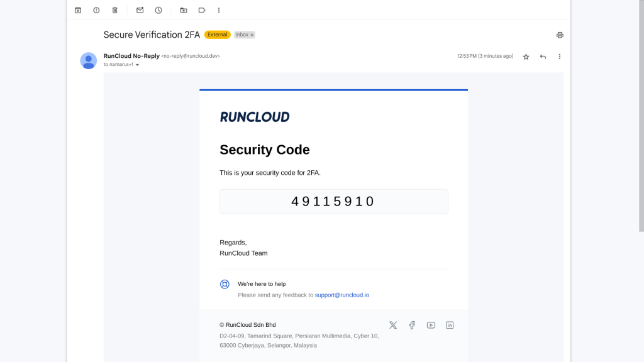The width and height of the screenshot is (644, 362).
Task: Click the page vertical scrollbar
Action: click(x=641, y=116)
